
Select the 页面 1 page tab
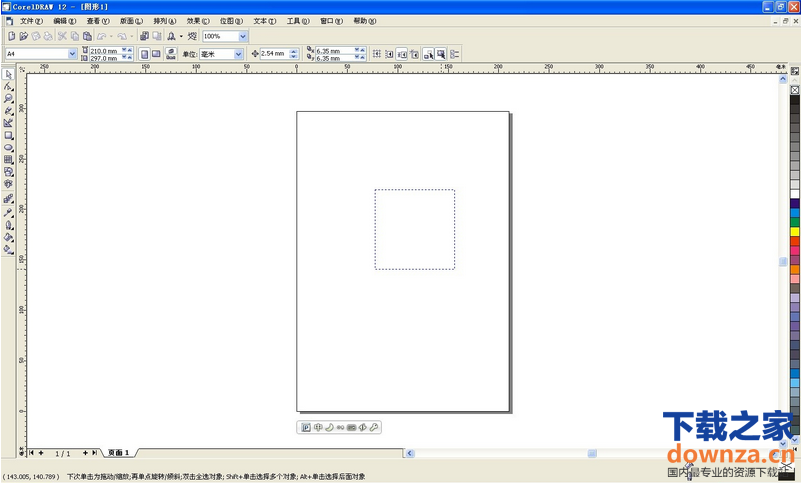point(119,453)
